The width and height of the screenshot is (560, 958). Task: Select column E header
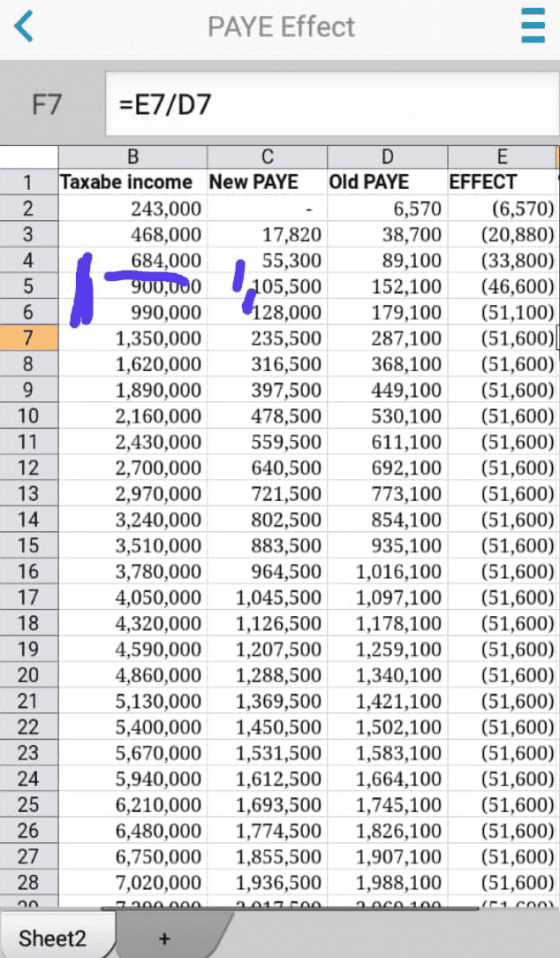pos(502,157)
